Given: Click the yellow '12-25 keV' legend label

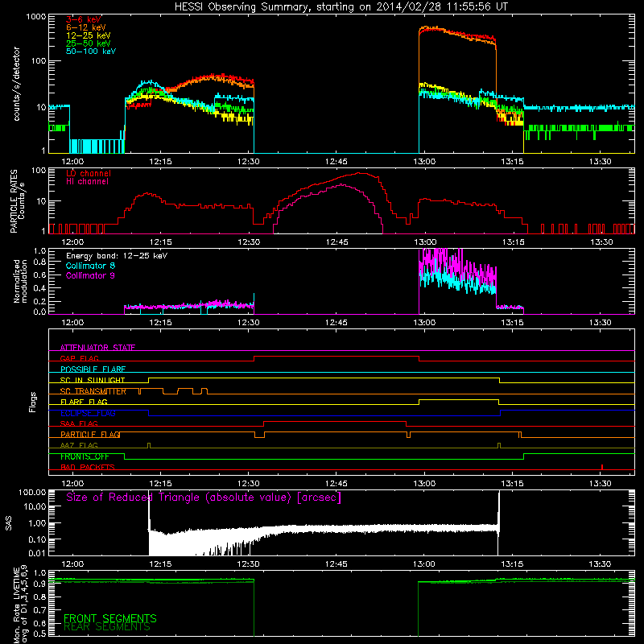Looking at the screenshot, I should [x=89, y=35].
